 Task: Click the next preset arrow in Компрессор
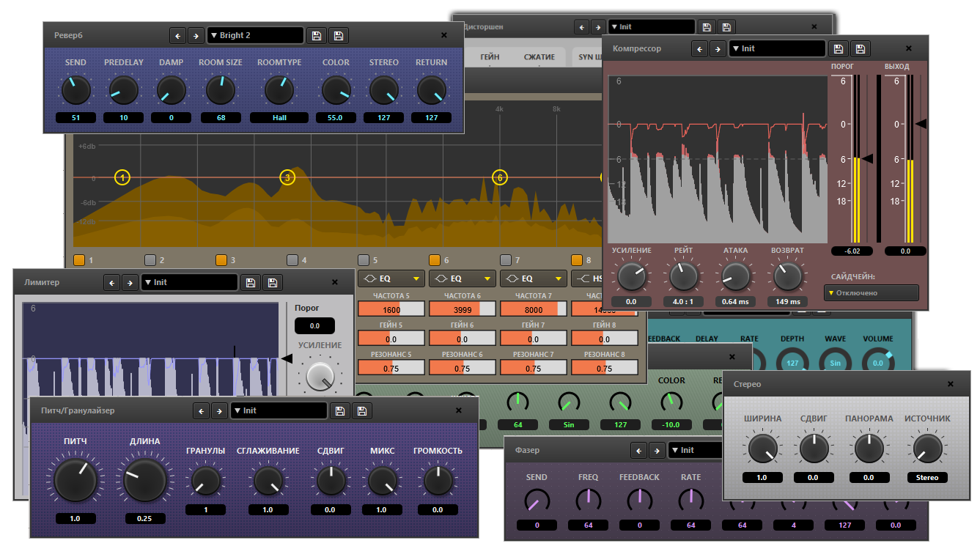(717, 48)
